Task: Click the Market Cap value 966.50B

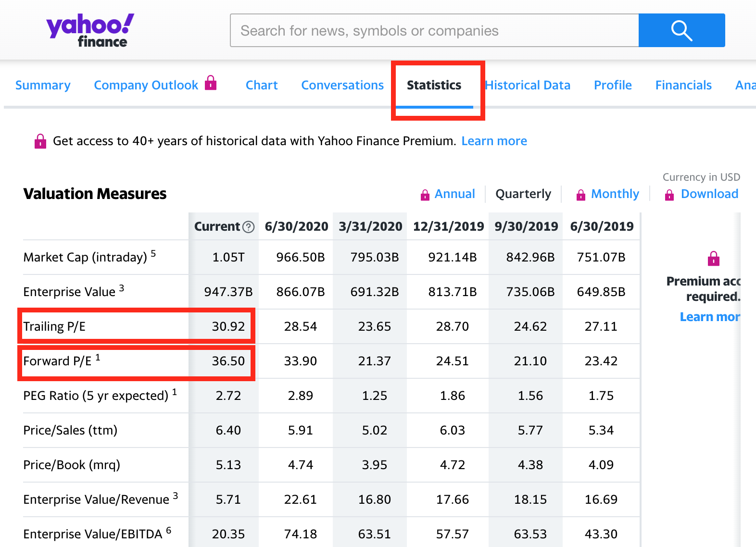Action: (x=301, y=257)
